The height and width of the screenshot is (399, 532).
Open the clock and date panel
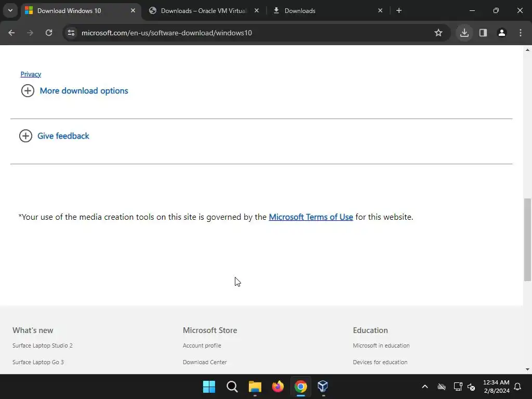click(x=496, y=387)
